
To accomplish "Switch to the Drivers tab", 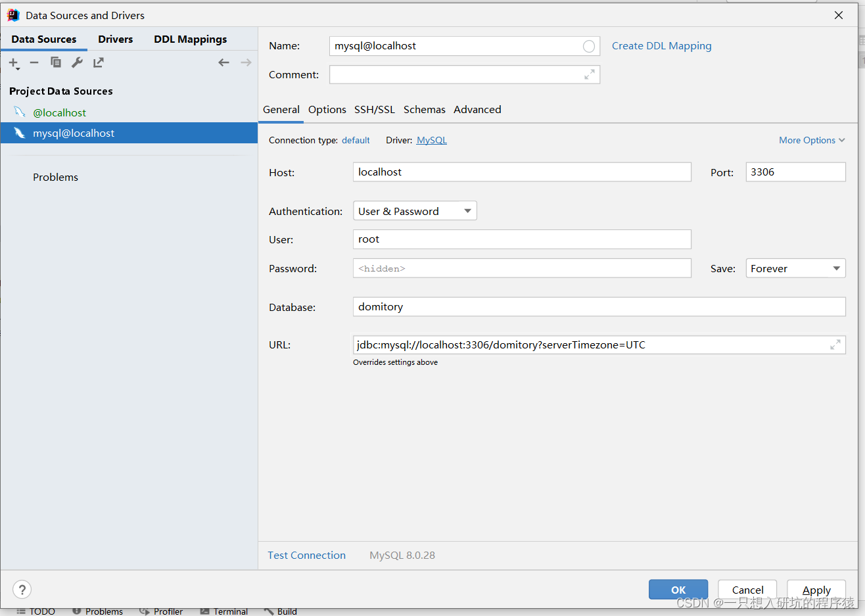I will (x=116, y=39).
